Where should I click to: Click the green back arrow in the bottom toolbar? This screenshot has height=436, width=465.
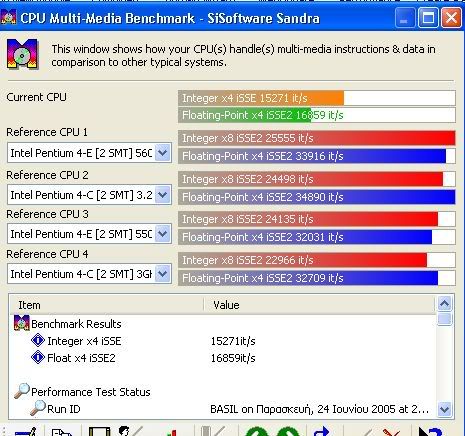[256, 431]
